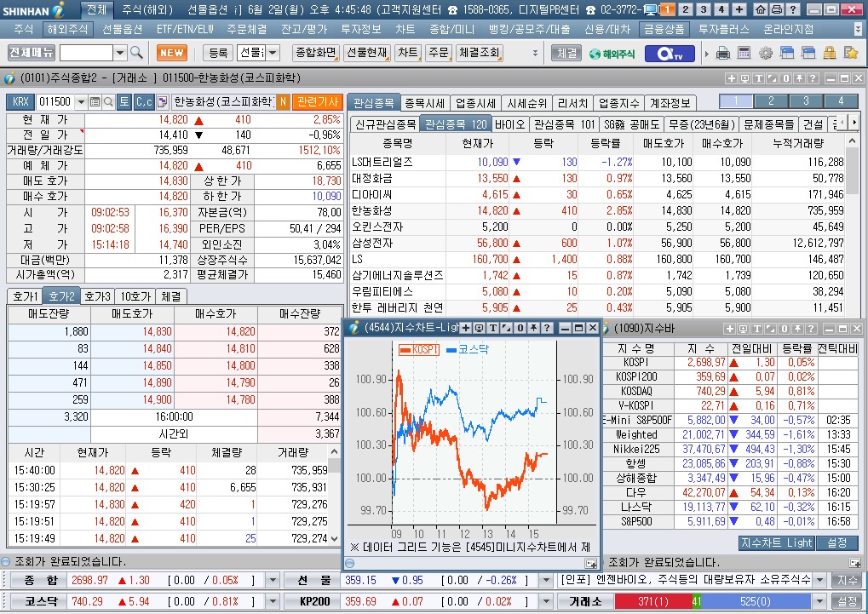Click the printer icon in top toolbar
Screen dimensions: 868x614
[x=722, y=53]
